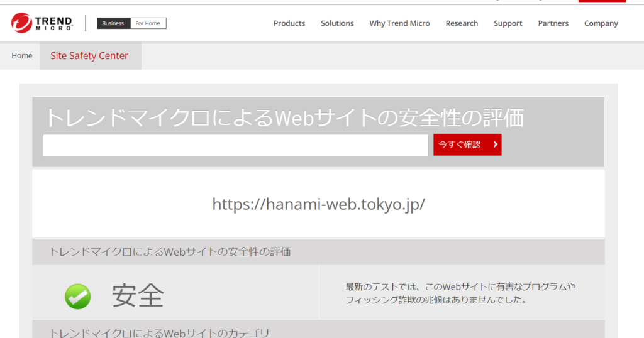Go to the Home breadcrumb link
The height and width of the screenshot is (338, 644).
click(x=22, y=55)
